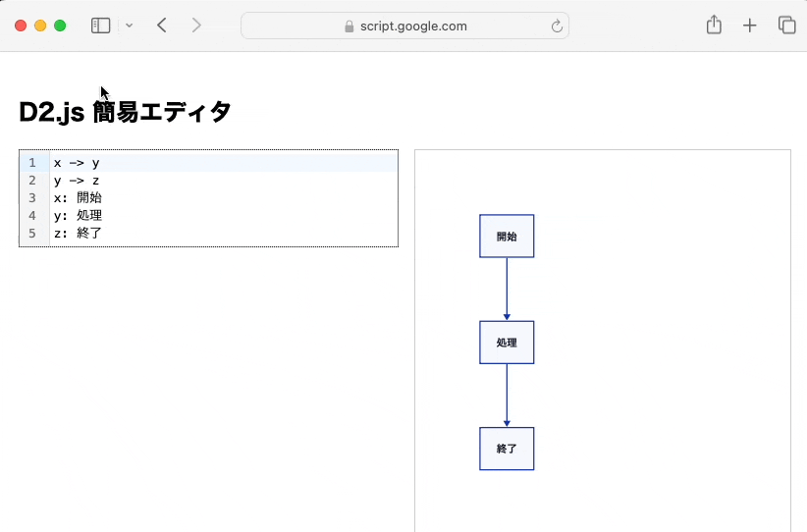Click line number 1 in gutter
The image size is (807, 532).
coord(32,163)
